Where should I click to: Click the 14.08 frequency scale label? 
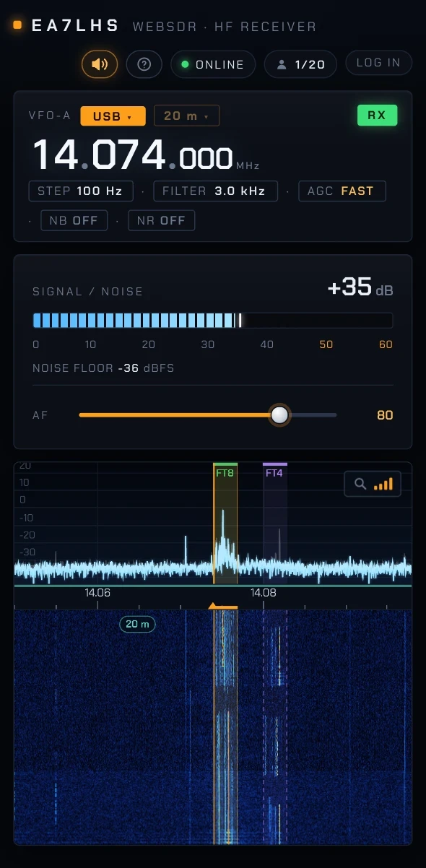click(x=264, y=593)
